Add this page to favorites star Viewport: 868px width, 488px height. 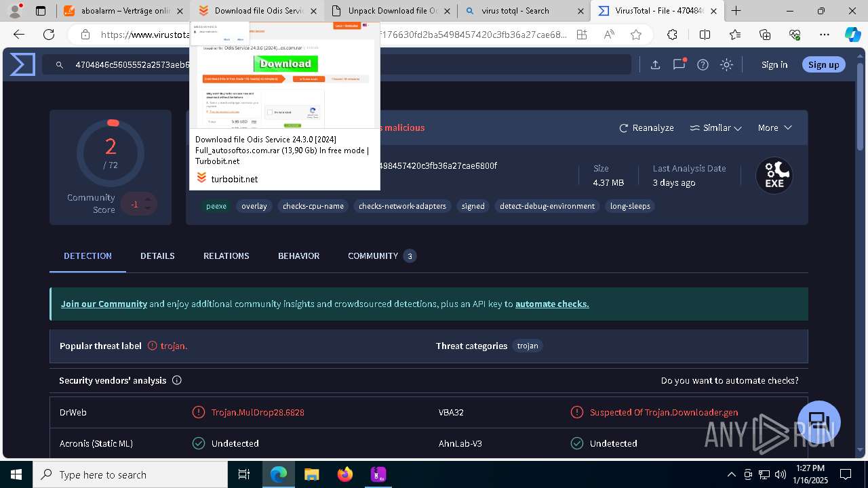[635, 35]
